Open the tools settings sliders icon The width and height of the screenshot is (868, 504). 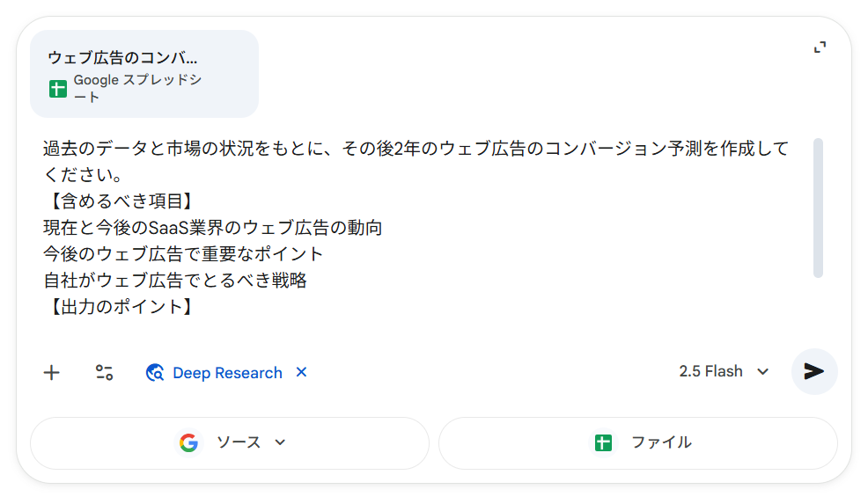point(105,372)
